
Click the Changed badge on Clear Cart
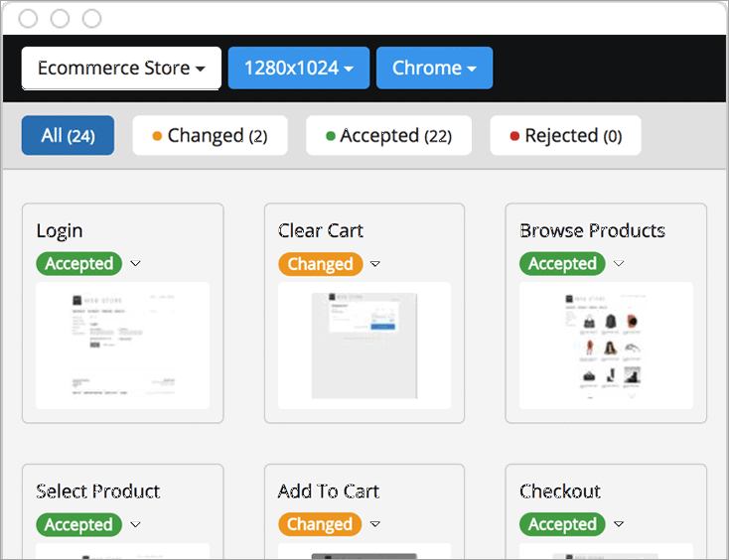coord(321,264)
